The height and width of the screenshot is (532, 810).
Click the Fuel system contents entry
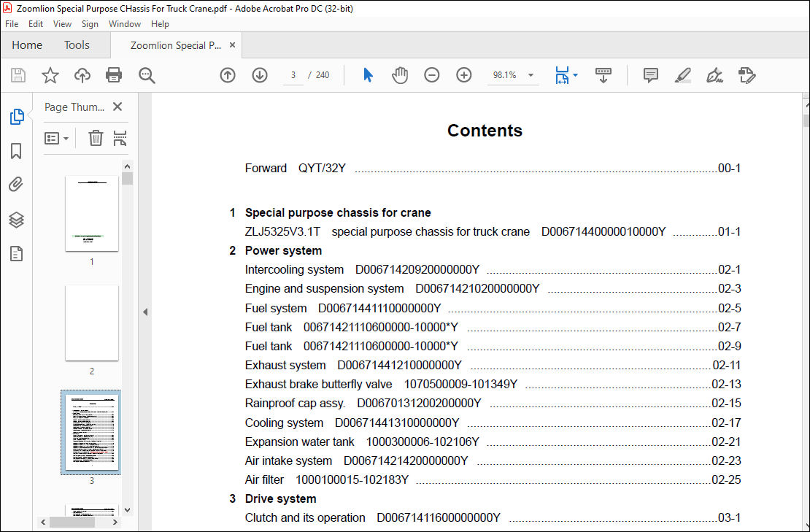coord(493,309)
